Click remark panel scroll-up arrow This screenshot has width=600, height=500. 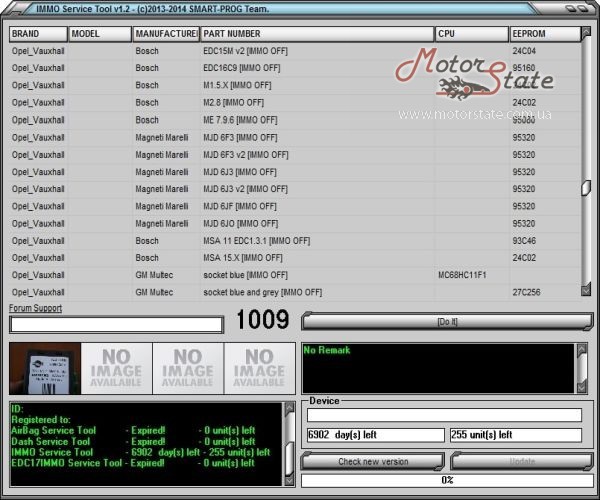pos(582,349)
